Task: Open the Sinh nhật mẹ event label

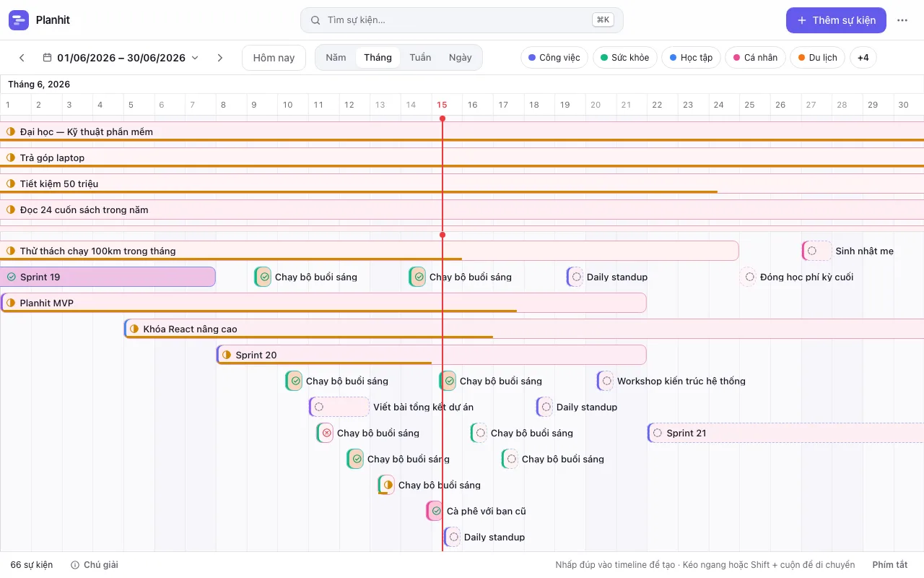Action: click(865, 251)
